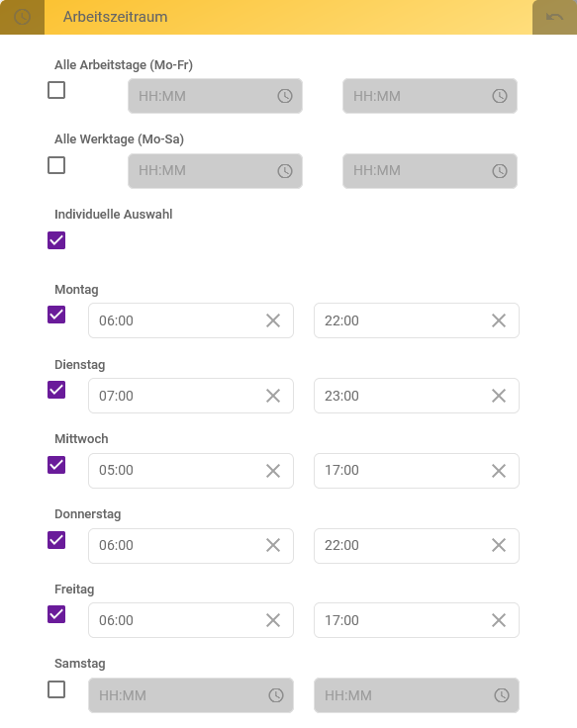Clear the Montag start time 06:00
This screenshot has width=577, height=728.
point(273,320)
